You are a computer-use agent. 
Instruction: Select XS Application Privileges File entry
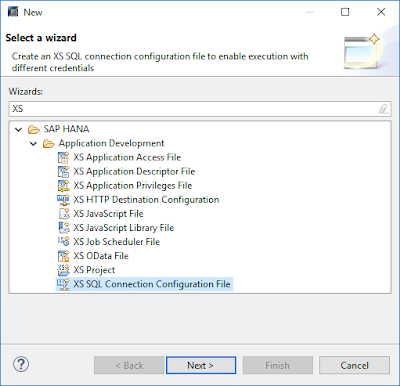pos(133,185)
